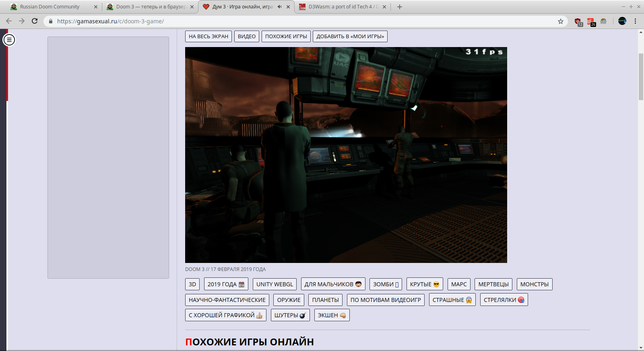The width and height of the screenshot is (644, 351).
Task: Select the ОРУЖИЕ tag
Action: coord(289,300)
